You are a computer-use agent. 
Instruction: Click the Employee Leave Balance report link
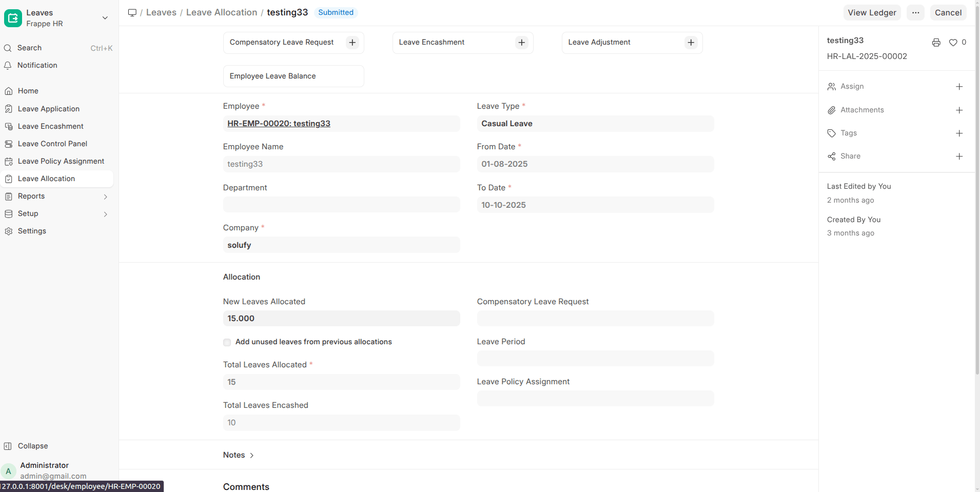[272, 76]
